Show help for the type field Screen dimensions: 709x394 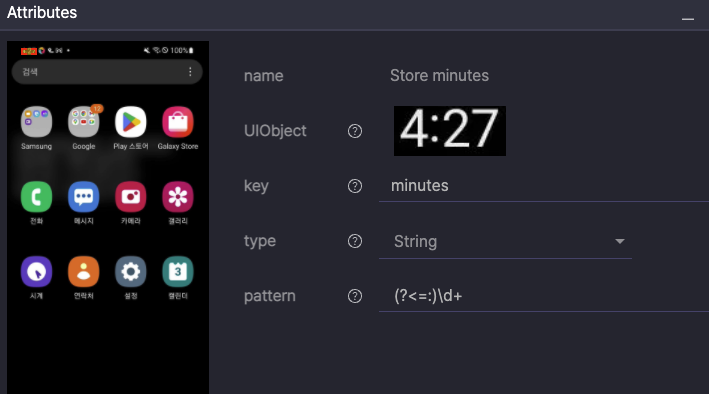(x=355, y=241)
